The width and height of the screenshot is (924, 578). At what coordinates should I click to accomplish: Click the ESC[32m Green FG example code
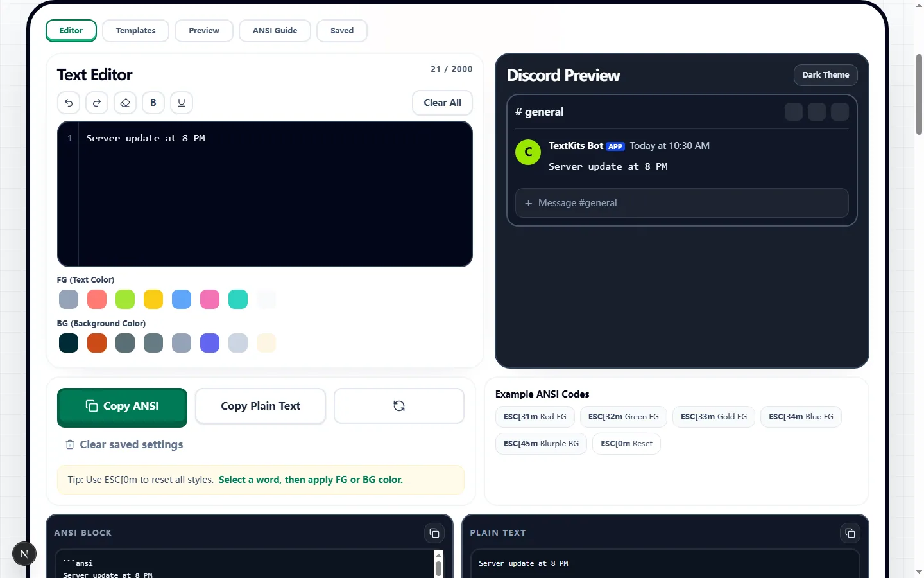point(624,417)
